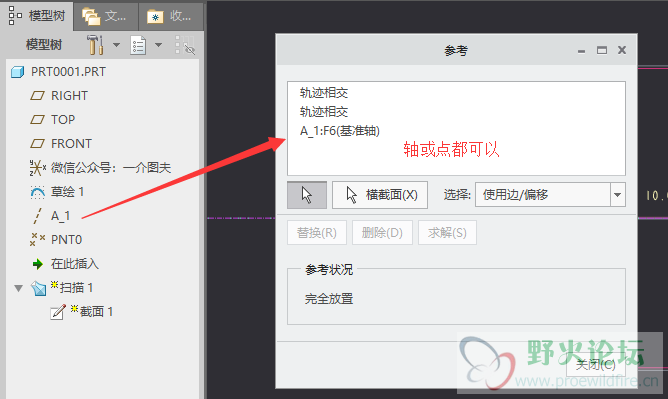
Task: Select second 轨迹相交 reference entry
Action: coord(324,112)
